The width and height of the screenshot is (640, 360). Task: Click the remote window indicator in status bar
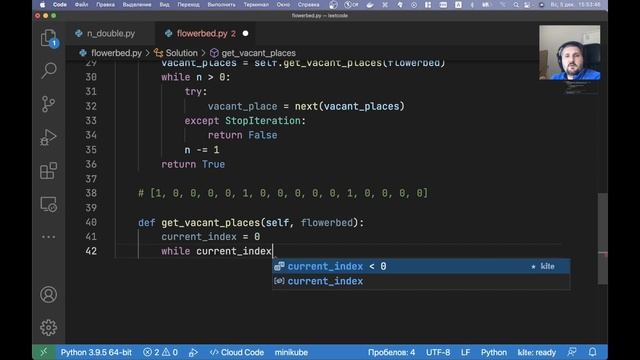click(44, 352)
